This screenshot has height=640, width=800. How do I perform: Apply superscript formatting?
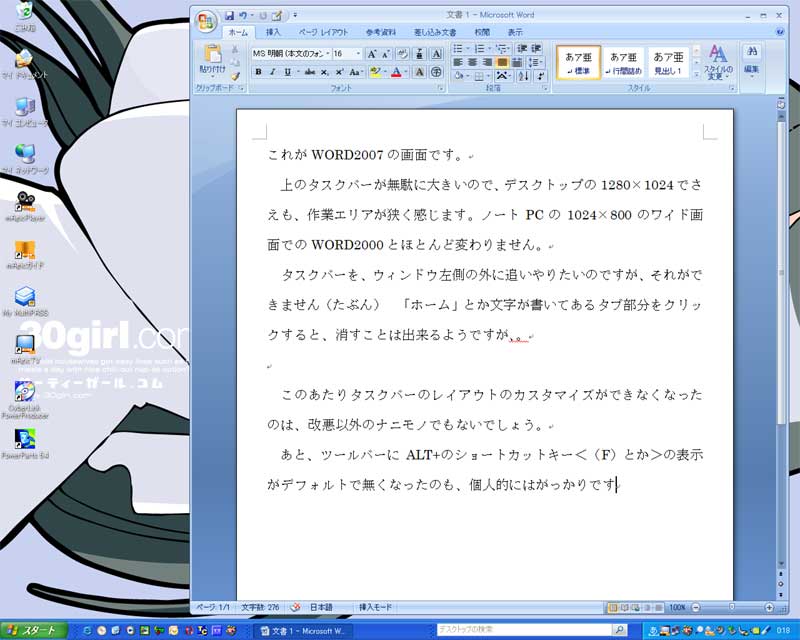point(339,72)
